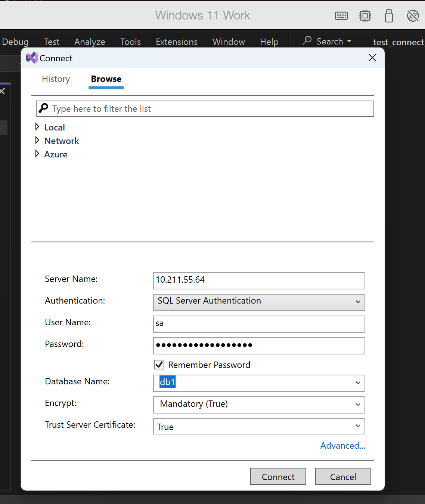
Task: Switch to the History tab
Action: click(56, 79)
